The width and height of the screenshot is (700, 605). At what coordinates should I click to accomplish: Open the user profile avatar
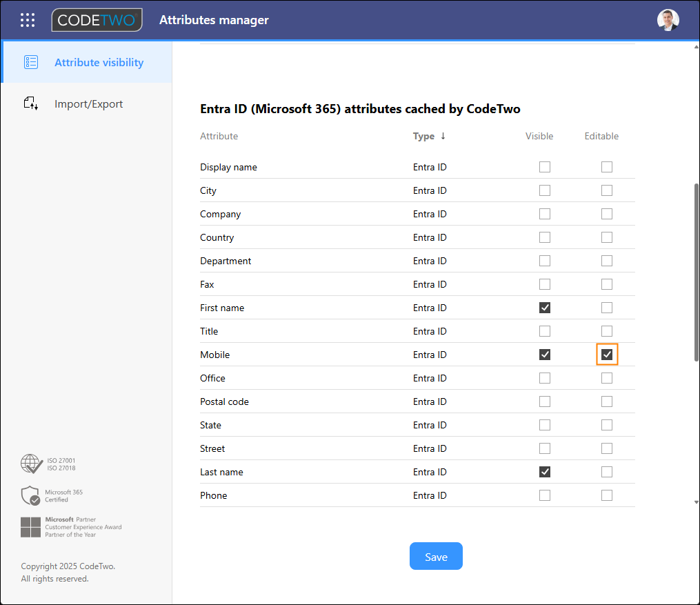coord(668,20)
